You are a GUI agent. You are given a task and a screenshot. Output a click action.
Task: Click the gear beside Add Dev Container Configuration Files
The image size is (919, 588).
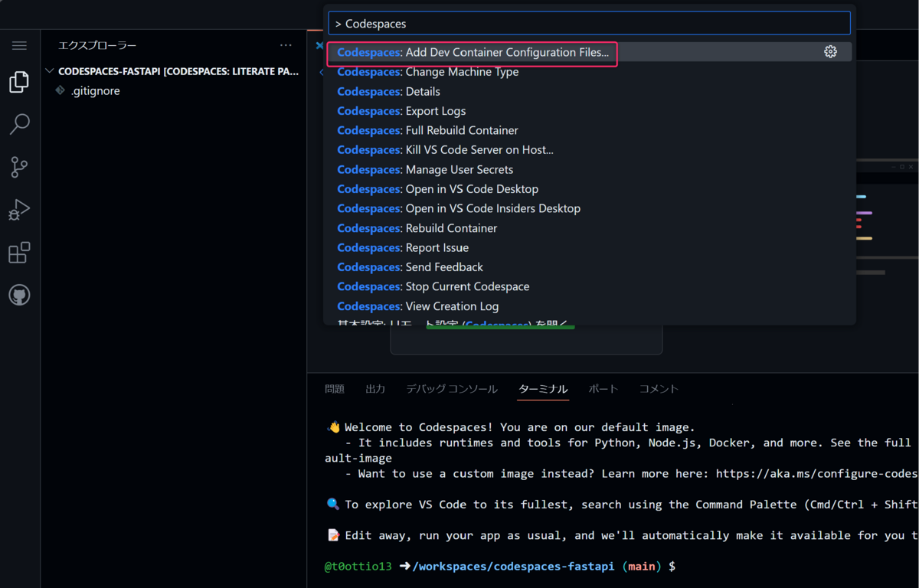click(831, 51)
